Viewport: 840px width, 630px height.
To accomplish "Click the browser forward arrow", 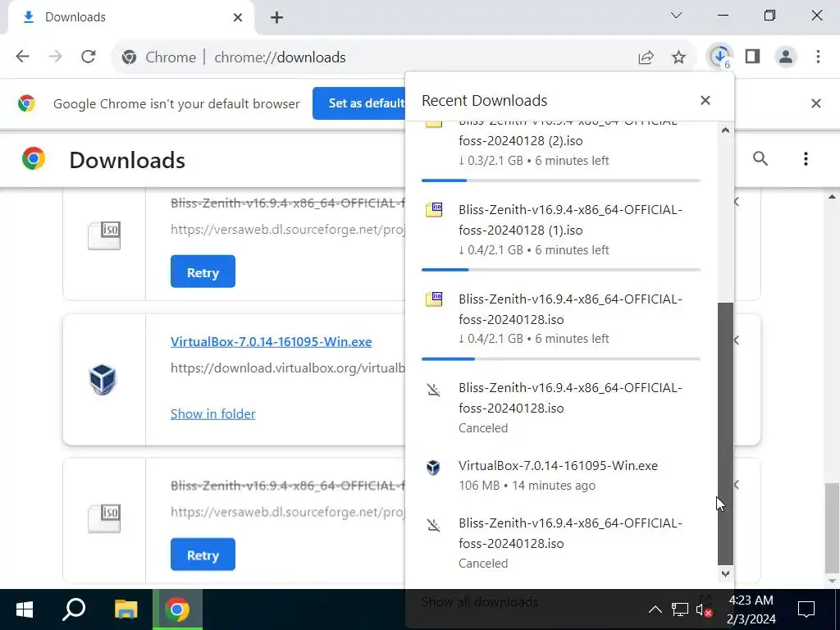I will (x=56, y=57).
